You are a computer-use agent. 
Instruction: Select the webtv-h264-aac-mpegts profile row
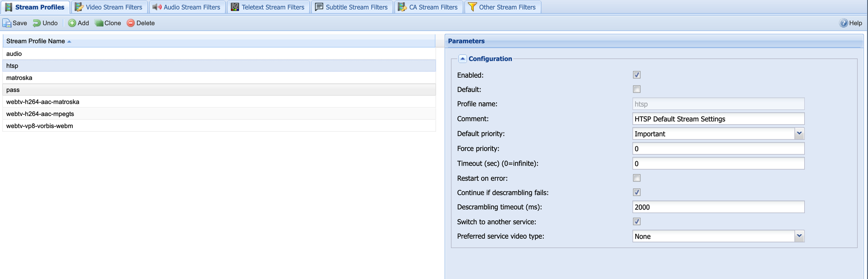(x=40, y=114)
